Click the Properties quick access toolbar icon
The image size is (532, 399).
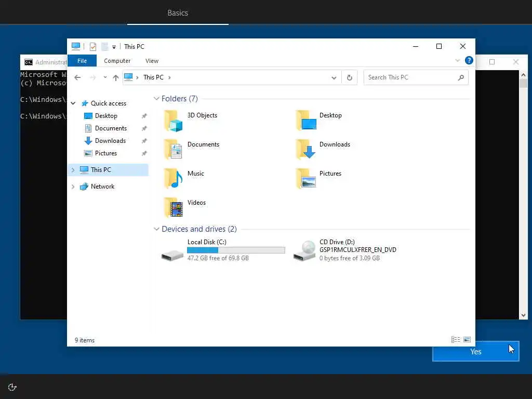coord(92,46)
